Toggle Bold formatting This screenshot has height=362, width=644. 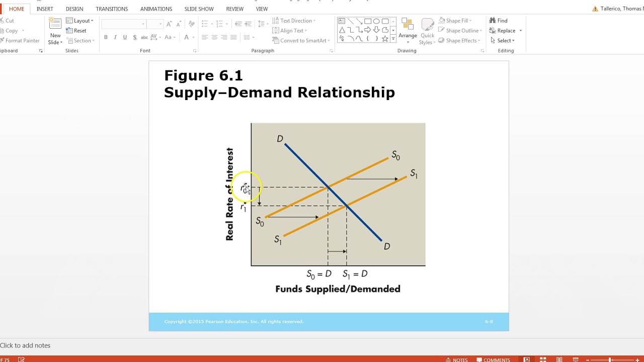click(106, 37)
